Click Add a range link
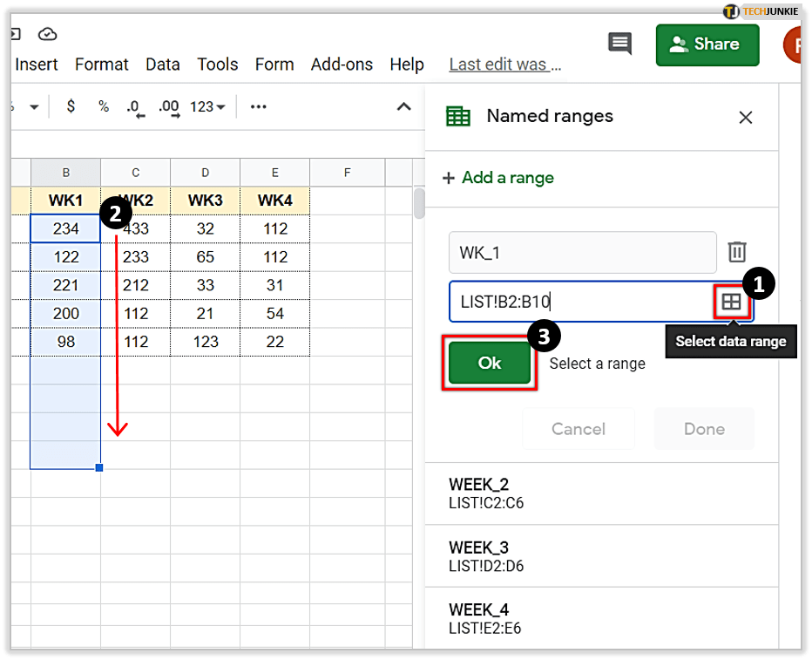Image resolution: width=812 pixels, height=660 pixels. (x=498, y=178)
